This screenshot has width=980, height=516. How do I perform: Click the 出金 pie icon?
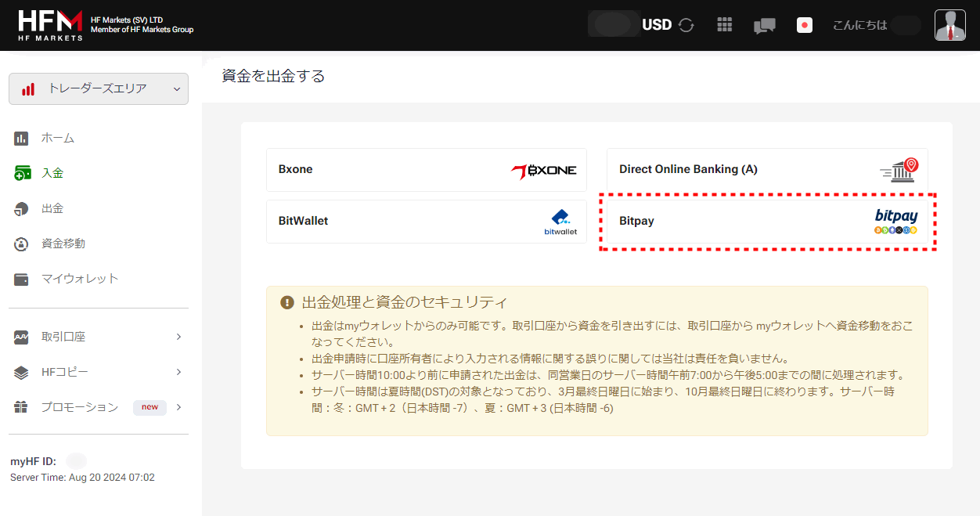[22, 208]
